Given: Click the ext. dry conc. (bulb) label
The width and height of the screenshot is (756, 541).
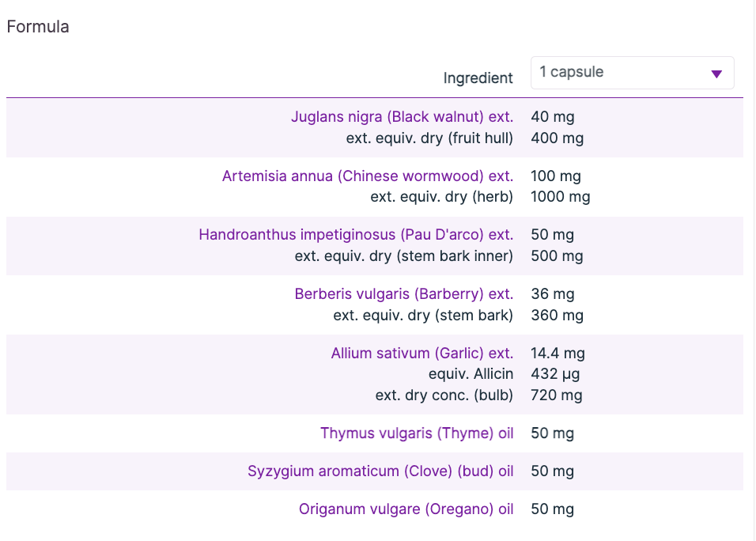Looking at the screenshot, I should 444,395.
